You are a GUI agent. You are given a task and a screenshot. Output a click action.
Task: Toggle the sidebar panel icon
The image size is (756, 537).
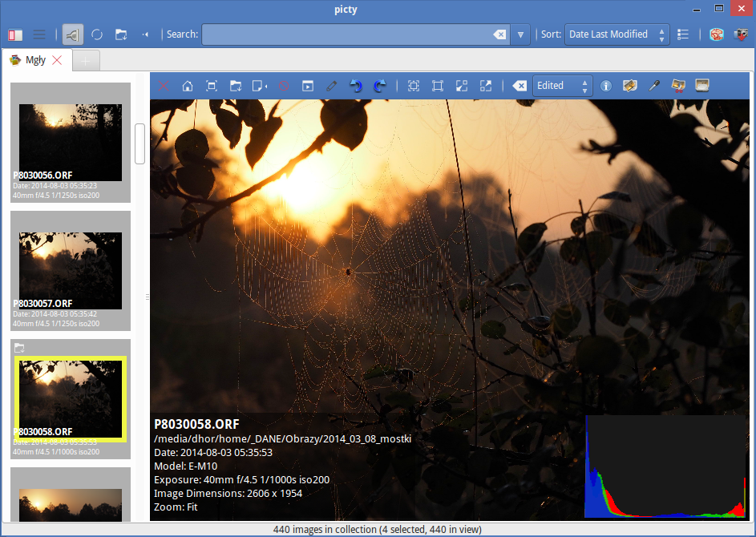[15, 34]
